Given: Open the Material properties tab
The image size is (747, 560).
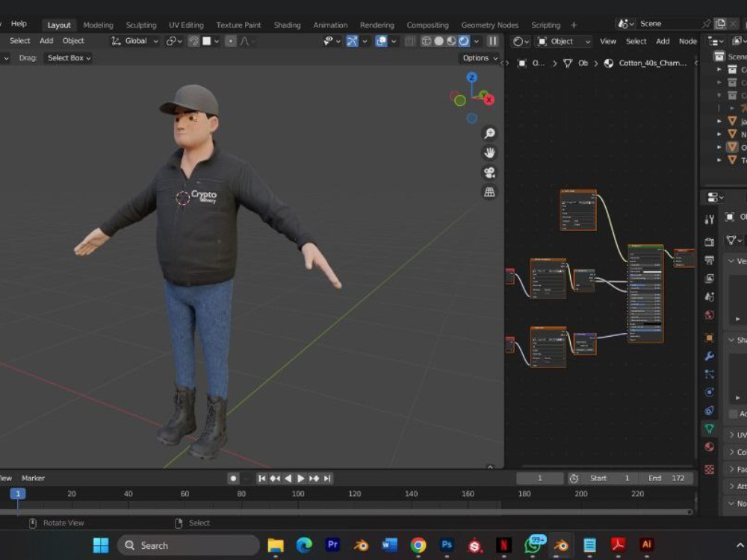Looking at the screenshot, I should pos(710,447).
